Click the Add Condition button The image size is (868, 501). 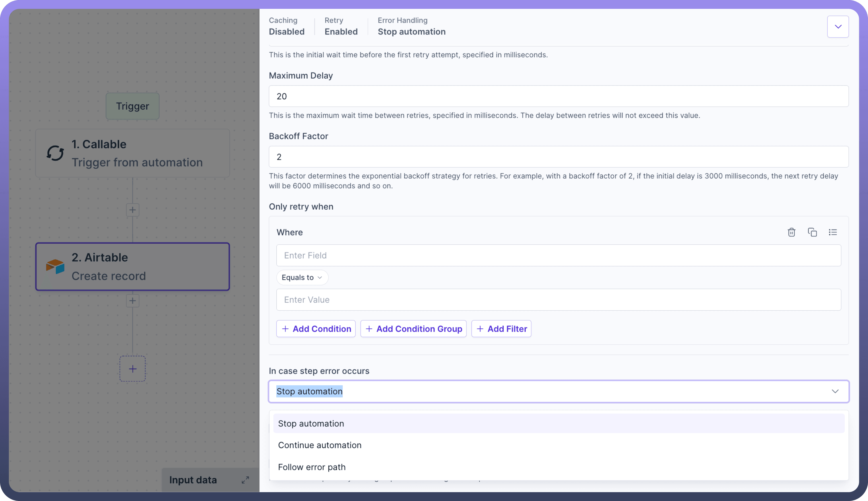[x=316, y=329]
